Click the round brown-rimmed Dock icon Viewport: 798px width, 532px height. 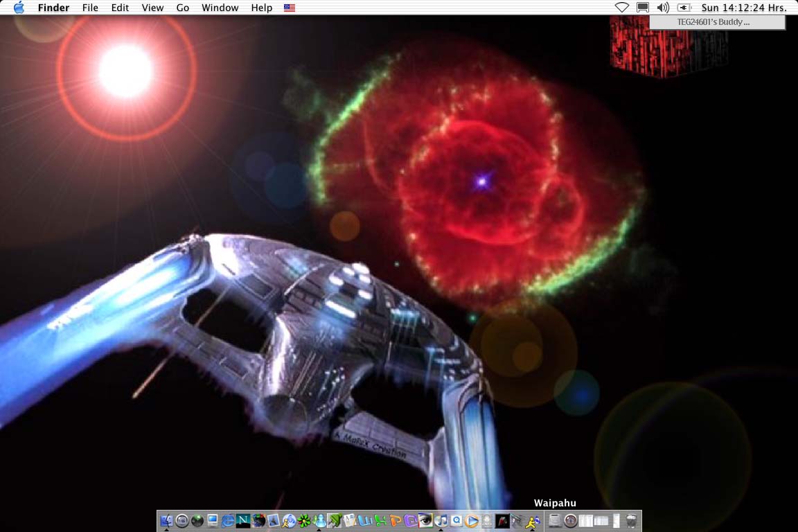tap(571, 521)
